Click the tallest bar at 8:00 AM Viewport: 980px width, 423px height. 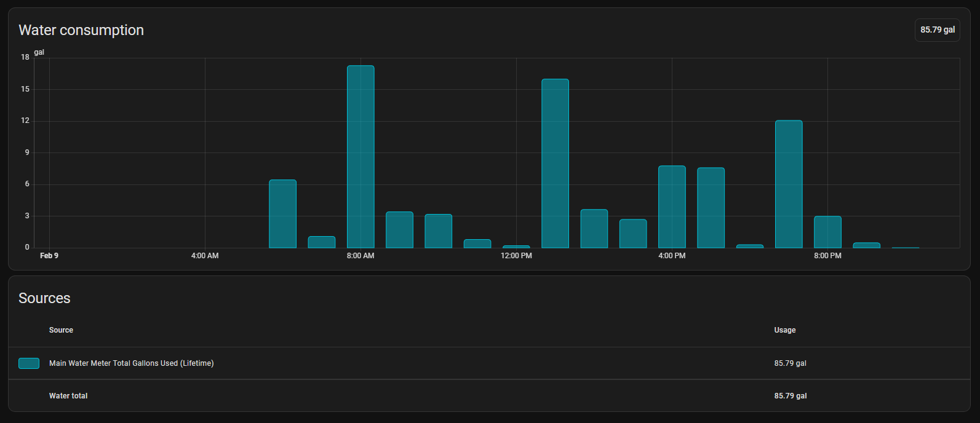click(x=361, y=157)
